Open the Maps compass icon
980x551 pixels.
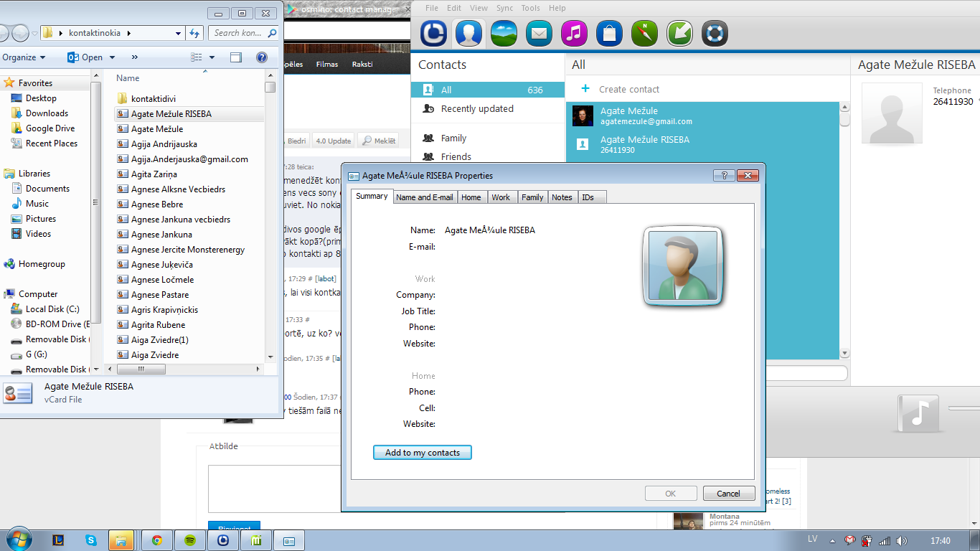click(x=644, y=33)
